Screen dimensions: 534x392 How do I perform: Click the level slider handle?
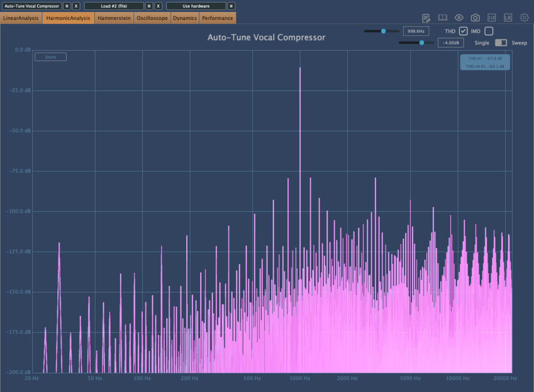click(421, 43)
